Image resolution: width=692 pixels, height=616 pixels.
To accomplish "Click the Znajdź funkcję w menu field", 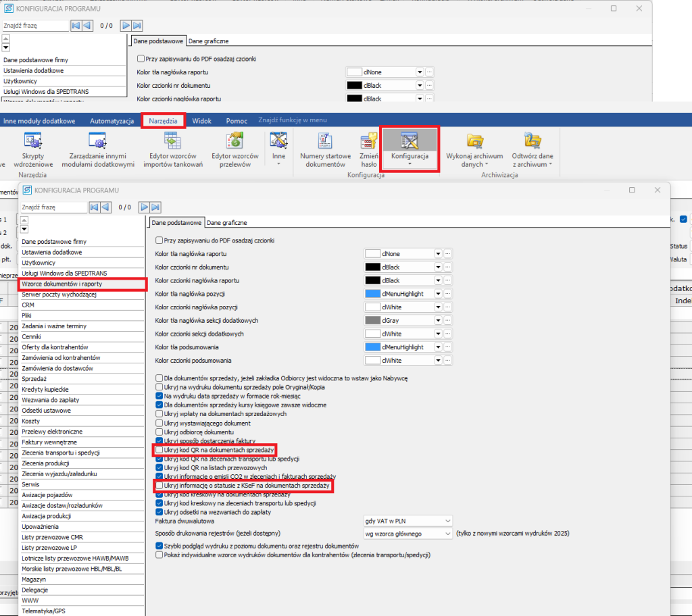I will tap(293, 120).
